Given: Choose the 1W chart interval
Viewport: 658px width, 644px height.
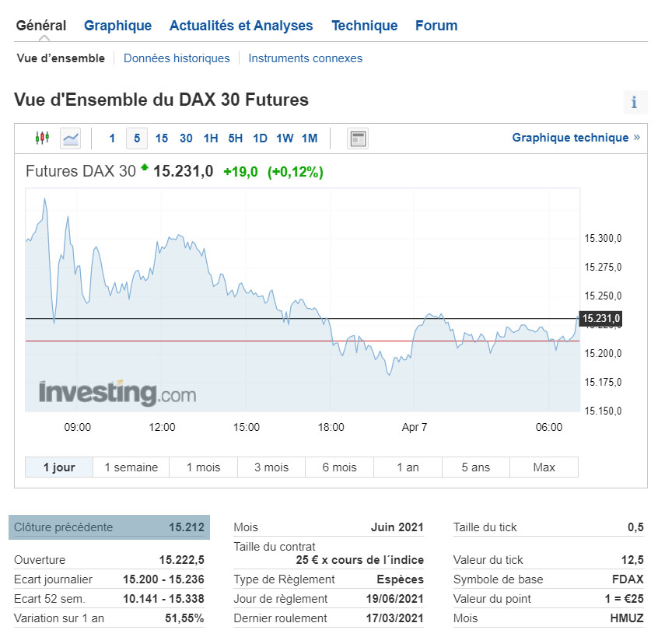Looking at the screenshot, I should [285, 138].
